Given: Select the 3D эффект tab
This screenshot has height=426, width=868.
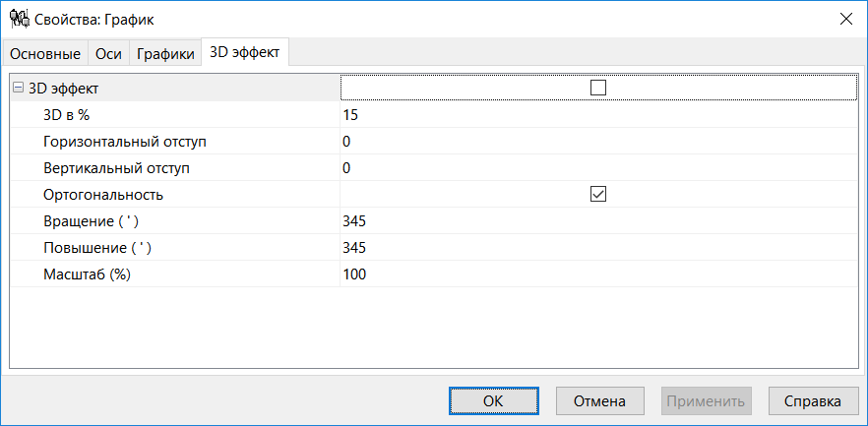Looking at the screenshot, I should [x=245, y=52].
